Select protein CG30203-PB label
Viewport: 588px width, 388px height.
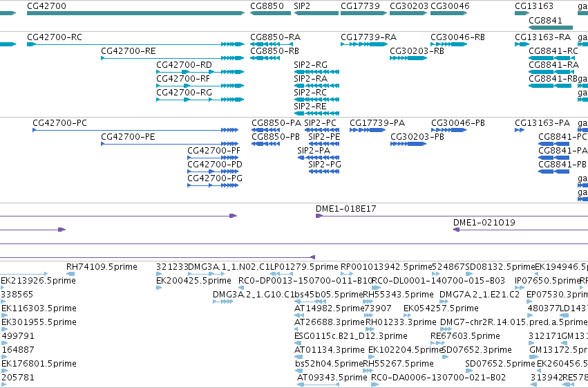pos(417,137)
